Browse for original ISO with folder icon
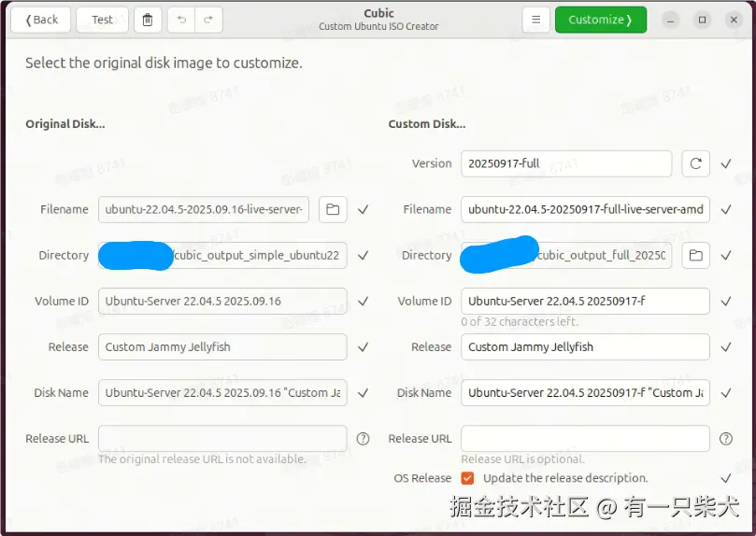The width and height of the screenshot is (756, 536). pos(333,209)
